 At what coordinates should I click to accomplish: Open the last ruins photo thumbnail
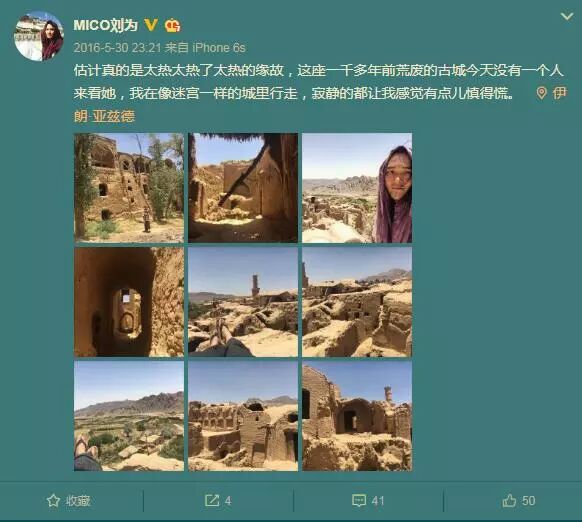coord(357,416)
